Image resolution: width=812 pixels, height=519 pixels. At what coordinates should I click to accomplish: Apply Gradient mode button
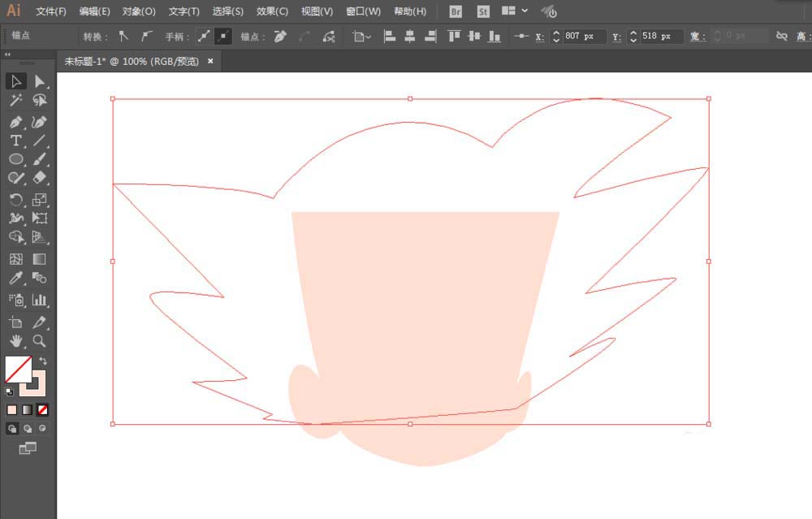point(28,410)
